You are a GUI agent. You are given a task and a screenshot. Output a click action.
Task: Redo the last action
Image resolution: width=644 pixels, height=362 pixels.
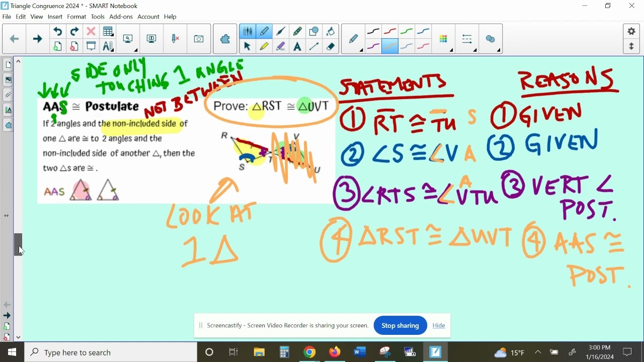[x=74, y=32]
